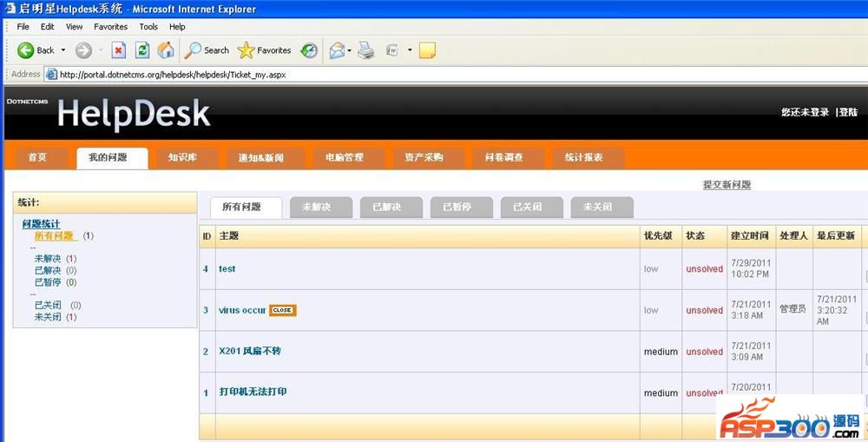The height and width of the screenshot is (442, 868).
Task: Refresh the page with the Refresh icon
Action: [x=142, y=50]
